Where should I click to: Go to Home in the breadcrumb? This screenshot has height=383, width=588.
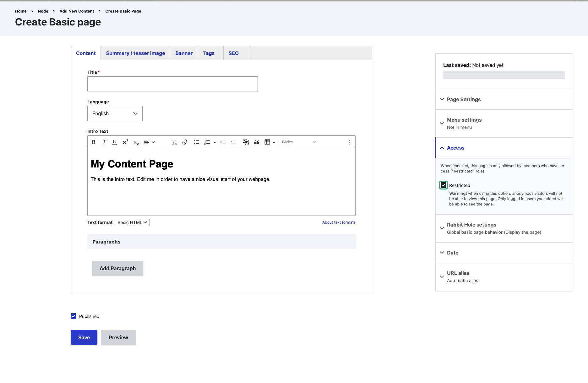click(21, 11)
